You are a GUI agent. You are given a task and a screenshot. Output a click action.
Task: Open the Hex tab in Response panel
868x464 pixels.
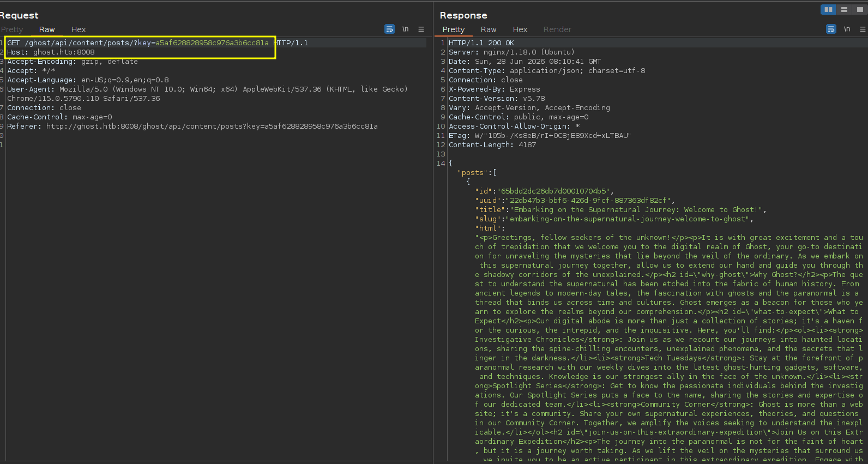click(x=520, y=29)
